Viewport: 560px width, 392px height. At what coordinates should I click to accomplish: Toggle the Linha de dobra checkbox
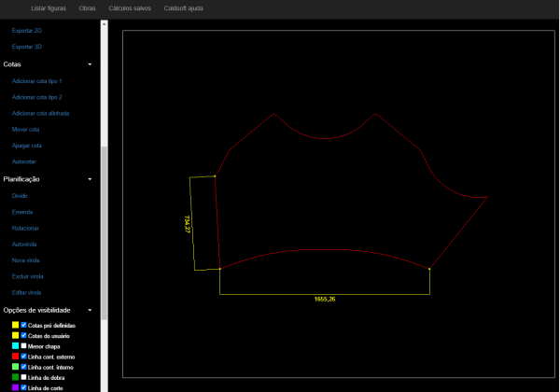(24, 377)
